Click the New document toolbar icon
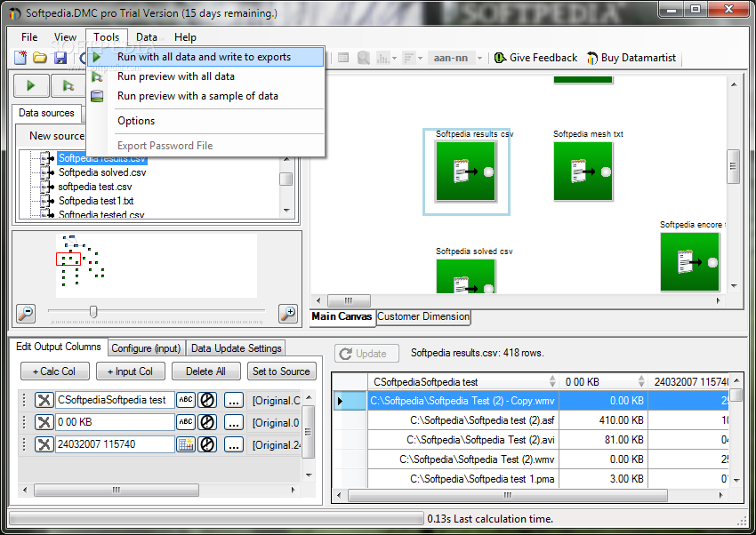The width and height of the screenshot is (756, 535). (20, 58)
